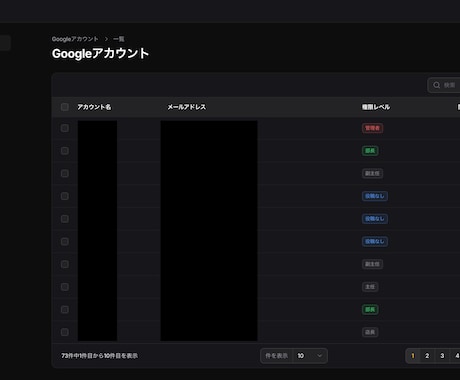Open the rows-per-page dropdown showing 10
This screenshot has height=380, width=460.
click(x=310, y=356)
